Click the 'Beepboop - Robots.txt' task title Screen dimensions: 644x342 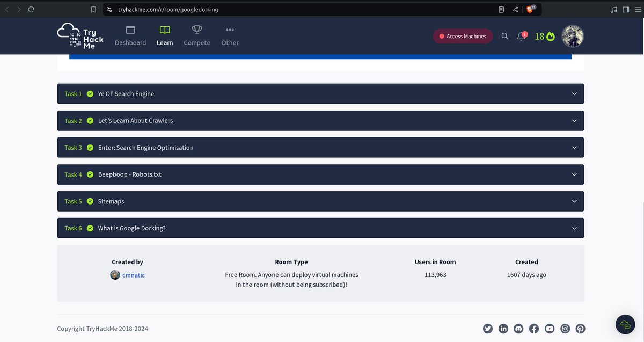(130, 174)
